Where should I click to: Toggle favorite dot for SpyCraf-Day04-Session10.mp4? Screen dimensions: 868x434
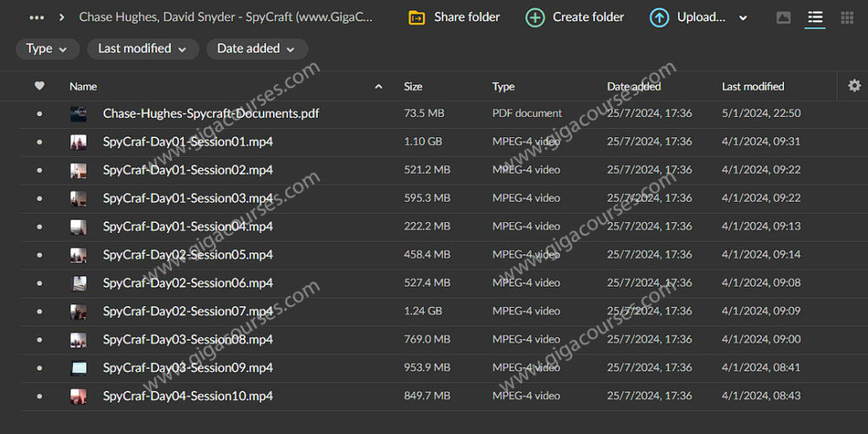(x=39, y=397)
